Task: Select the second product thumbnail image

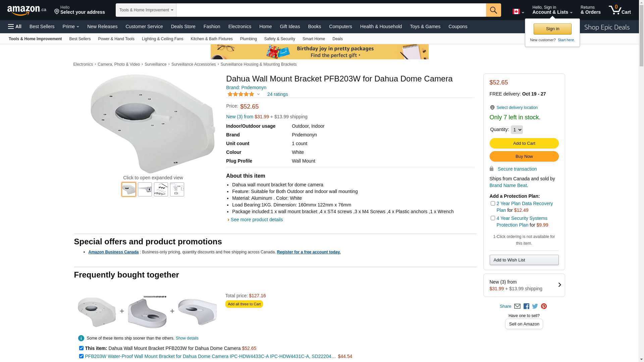Action: point(145,189)
